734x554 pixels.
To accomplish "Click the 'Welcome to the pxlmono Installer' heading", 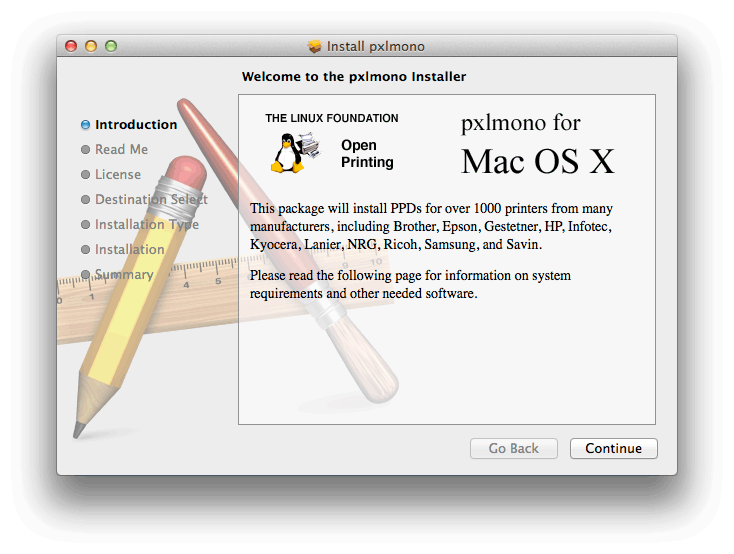I will (354, 76).
